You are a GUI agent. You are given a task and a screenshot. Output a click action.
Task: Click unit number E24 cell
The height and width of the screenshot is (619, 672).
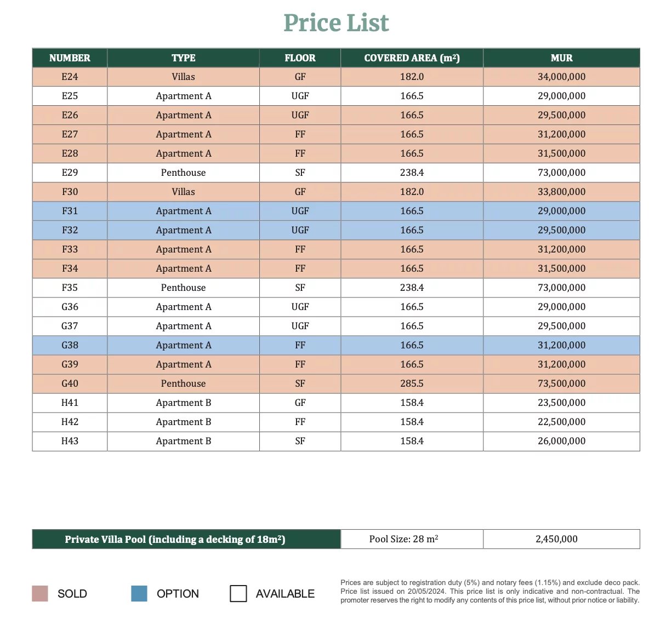click(70, 77)
